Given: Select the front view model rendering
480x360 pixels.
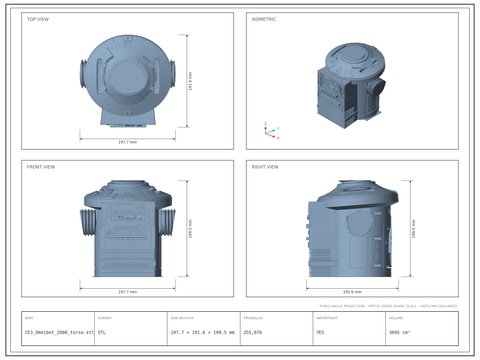Looking at the screenshot, I should [128, 229].
